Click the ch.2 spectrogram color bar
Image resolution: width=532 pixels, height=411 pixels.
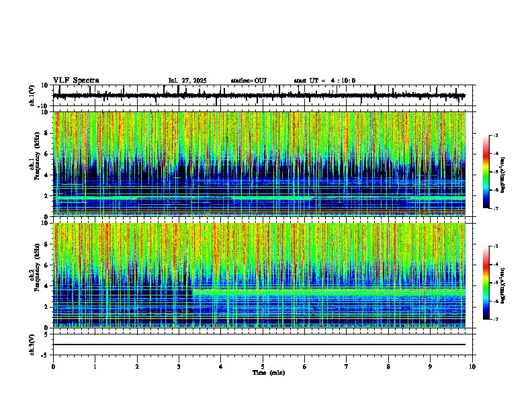point(486,283)
